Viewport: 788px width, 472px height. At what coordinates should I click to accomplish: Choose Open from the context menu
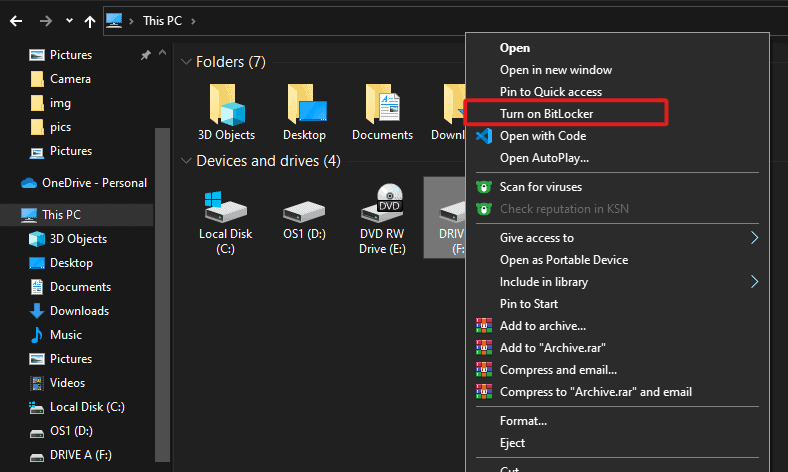pyautogui.click(x=515, y=48)
